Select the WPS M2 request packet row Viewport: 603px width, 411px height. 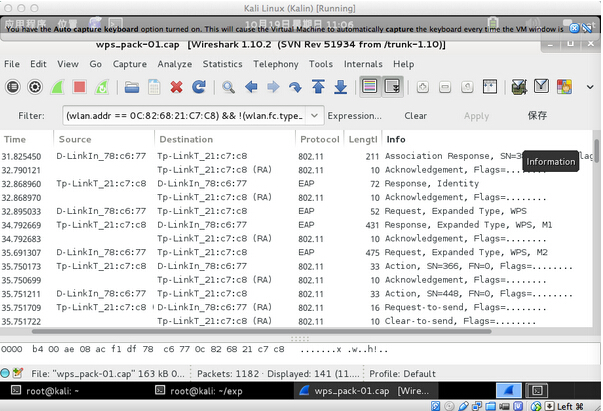296,252
